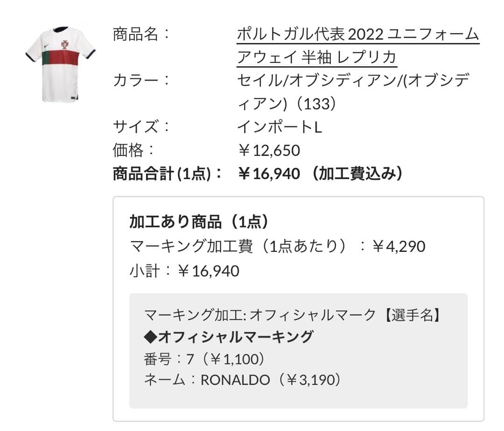Click the 小計 ¥16,940 subtotal line
The height and width of the screenshot is (431, 504).
tap(184, 271)
